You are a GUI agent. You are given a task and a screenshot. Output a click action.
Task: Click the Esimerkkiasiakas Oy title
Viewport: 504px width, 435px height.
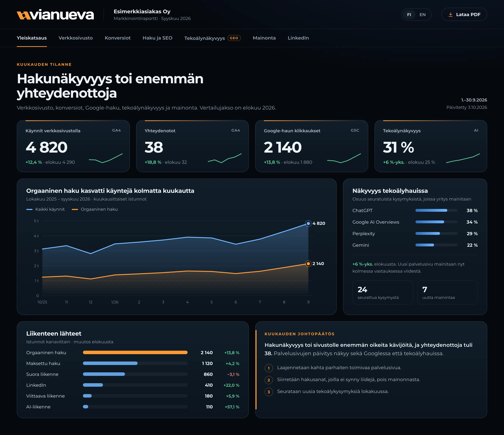142,11
